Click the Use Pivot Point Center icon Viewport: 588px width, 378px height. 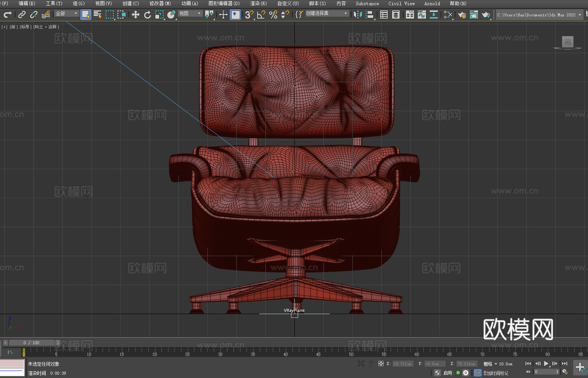[x=209, y=14]
